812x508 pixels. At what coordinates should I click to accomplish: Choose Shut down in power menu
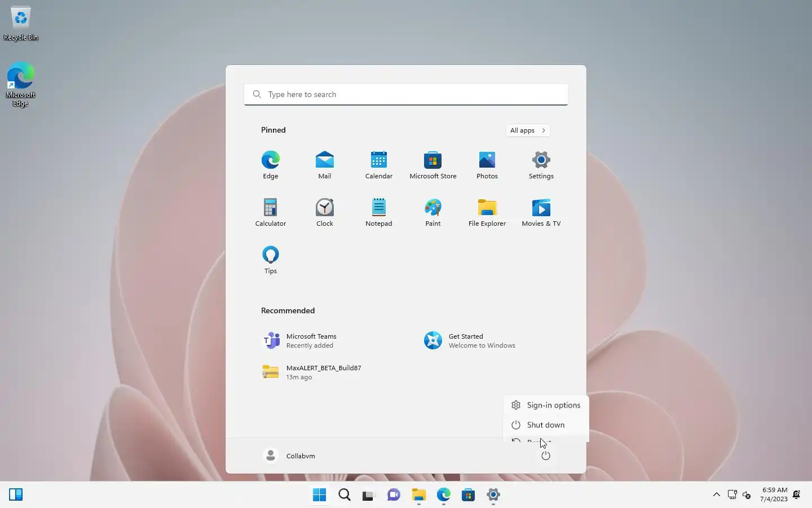tap(546, 425)
